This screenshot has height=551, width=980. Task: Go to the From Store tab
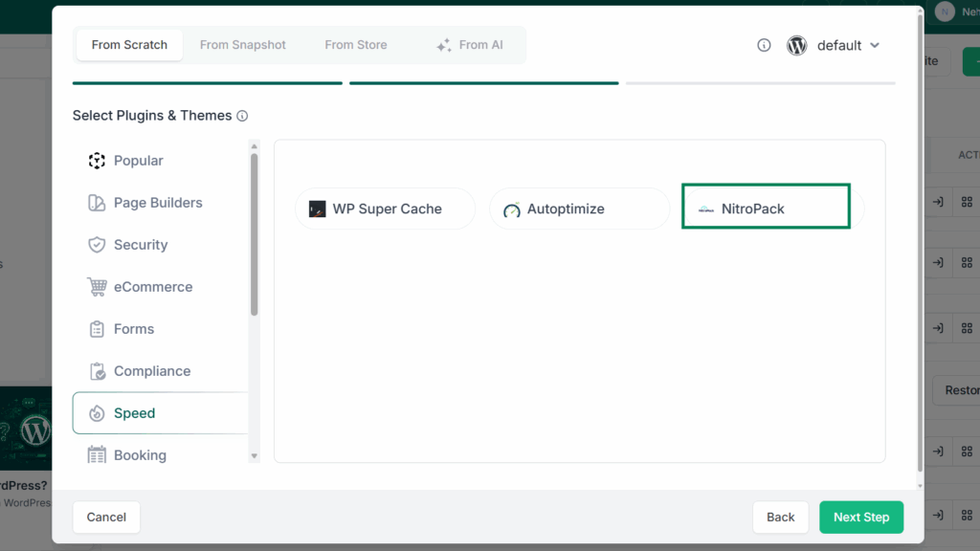(356, 45)
